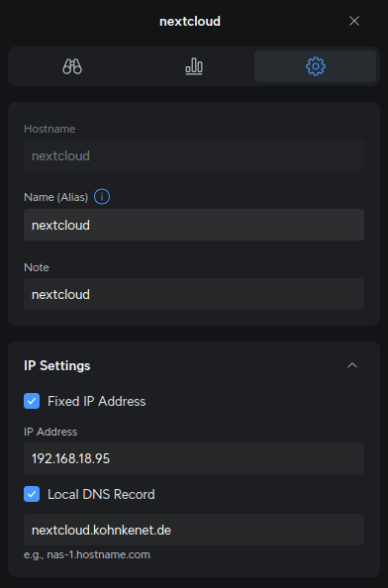Open the binoculars overview tab
Viewport: 388px width, 588px height.
pyautogui.click(x=72, y=66)
